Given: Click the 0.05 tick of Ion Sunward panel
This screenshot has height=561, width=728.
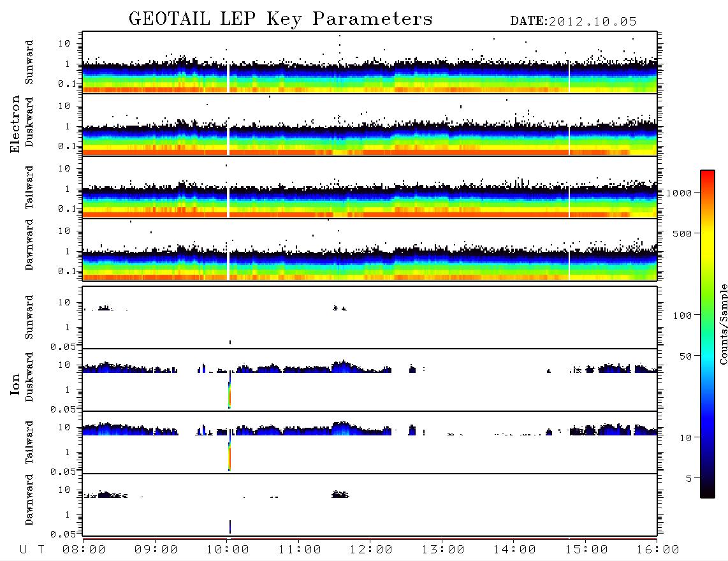Looking at the screenshot, I should (62, 347).
